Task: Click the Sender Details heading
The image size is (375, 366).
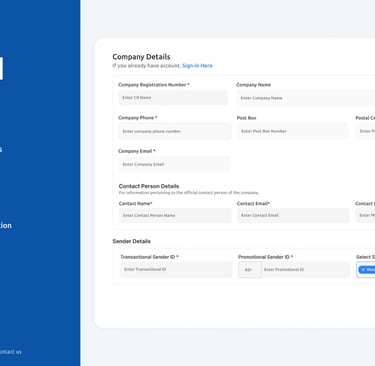Action: 131,241
